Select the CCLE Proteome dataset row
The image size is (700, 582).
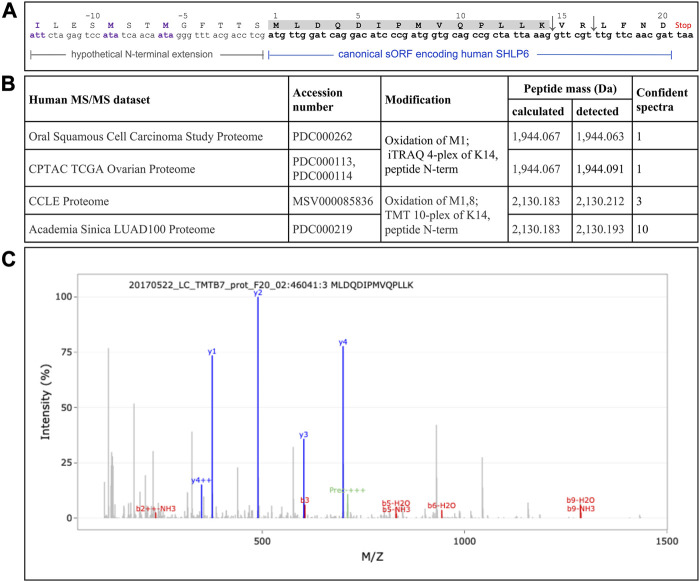(x=97, y=200)
